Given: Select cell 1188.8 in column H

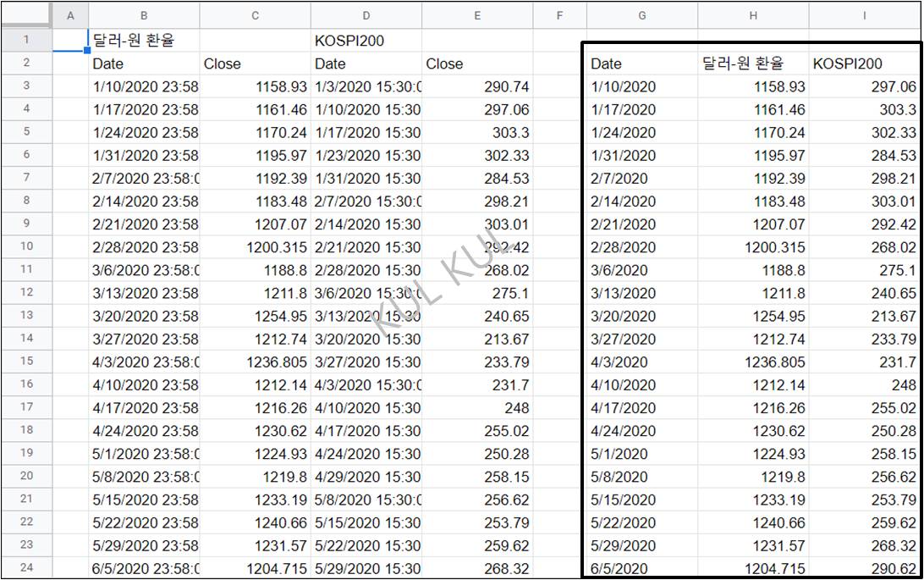Looking at the screenshot, I should (x=753, y=271).
